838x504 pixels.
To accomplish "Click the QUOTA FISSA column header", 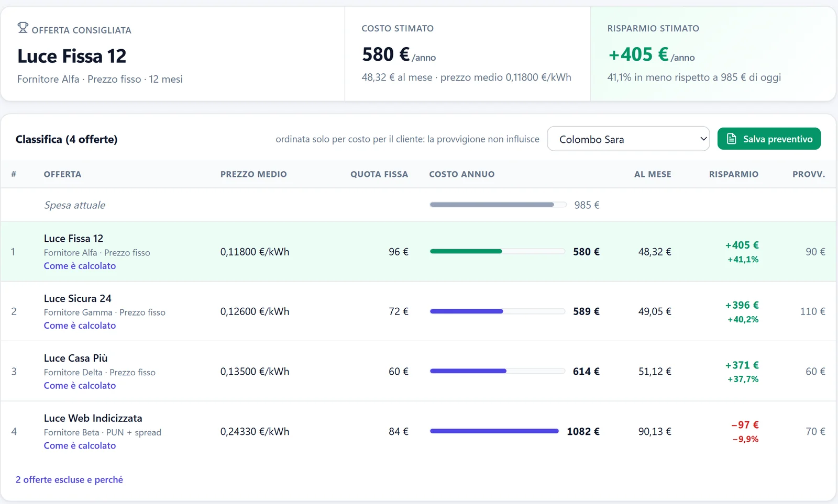I will point(379,174).
